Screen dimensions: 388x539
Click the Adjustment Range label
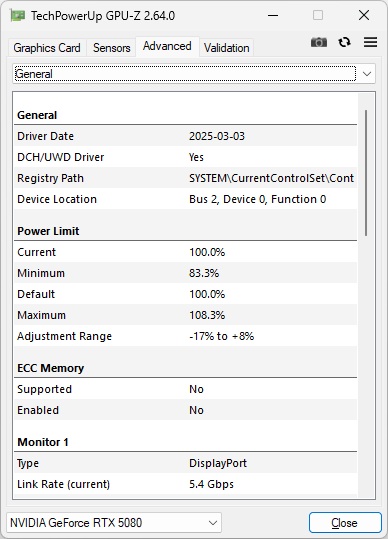[65, 336]
